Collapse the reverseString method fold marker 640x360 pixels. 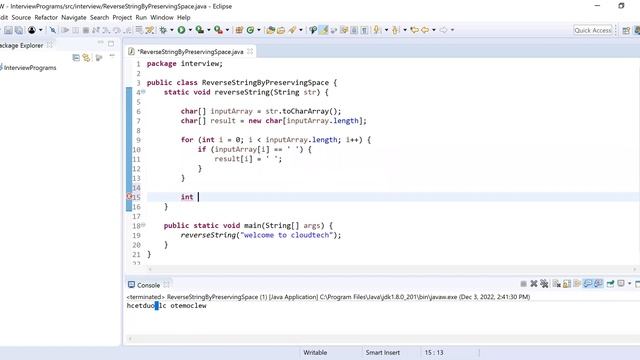pyautogui.click(x=143, y=92)
